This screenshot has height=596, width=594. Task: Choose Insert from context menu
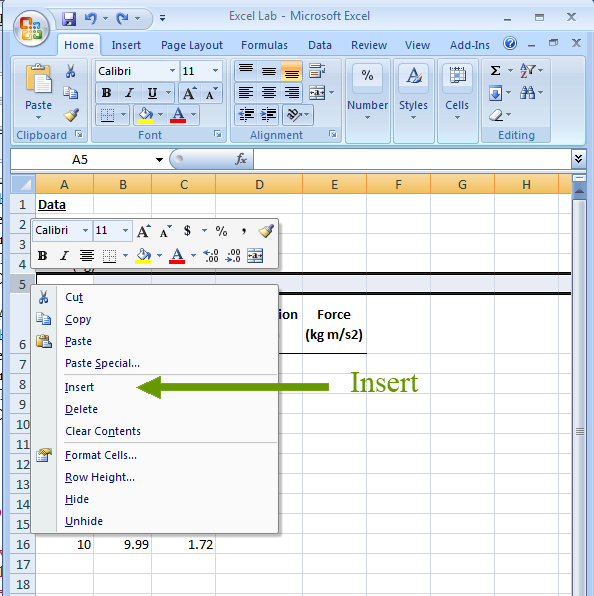click(155, 387)
